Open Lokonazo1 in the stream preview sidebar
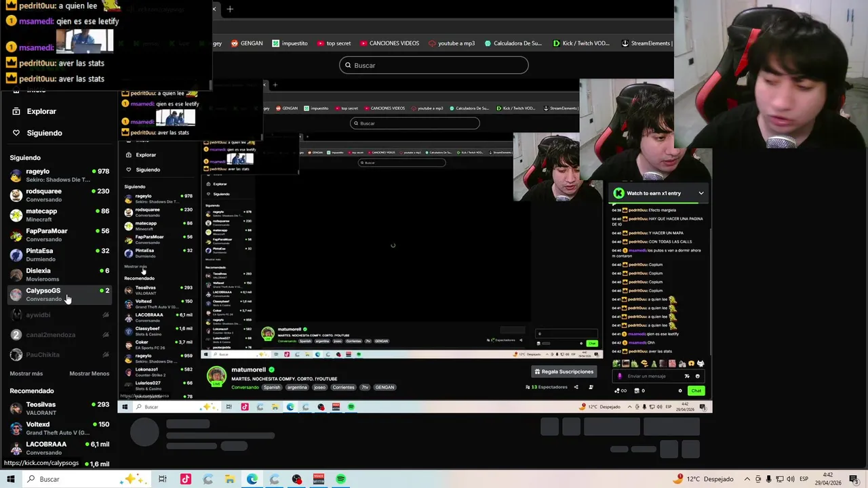Viewport: 868px width, 488px height. click(x=158, y=371)
